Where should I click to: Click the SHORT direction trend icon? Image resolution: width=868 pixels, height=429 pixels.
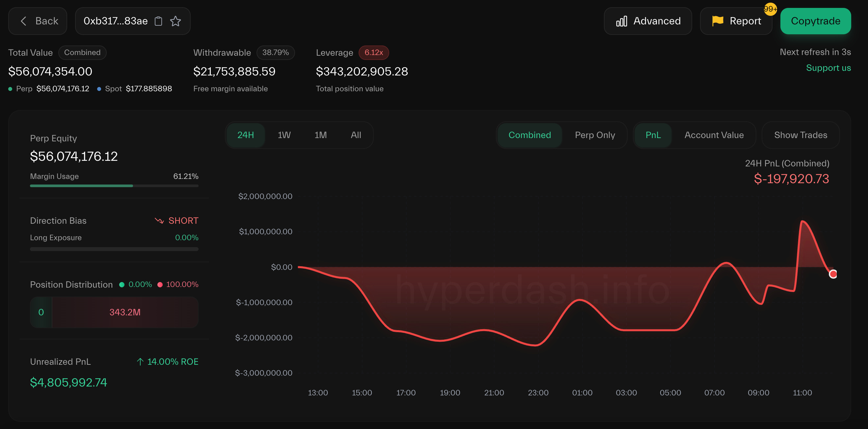(159, 220)
